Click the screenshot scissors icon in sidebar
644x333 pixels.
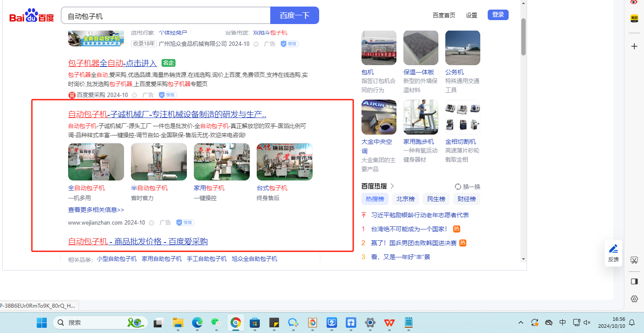click(634, 260)
